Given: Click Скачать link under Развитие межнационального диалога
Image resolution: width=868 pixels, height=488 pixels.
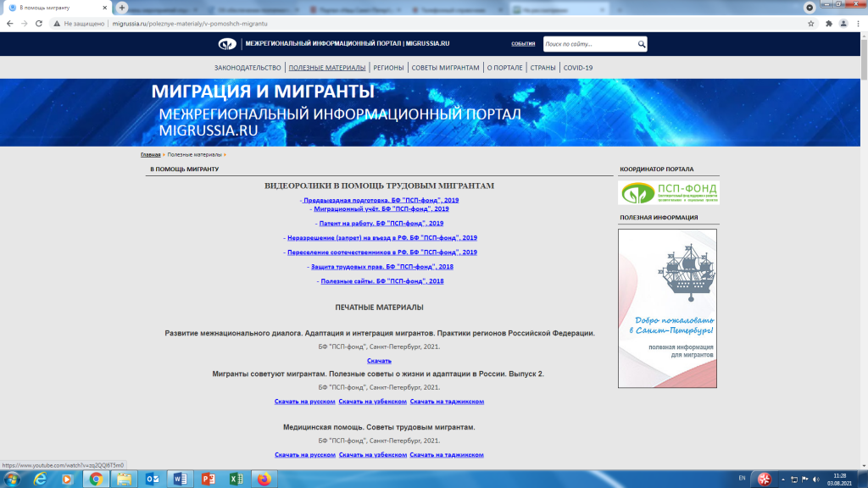Looking at the screenshot, I should pos(379,361).
